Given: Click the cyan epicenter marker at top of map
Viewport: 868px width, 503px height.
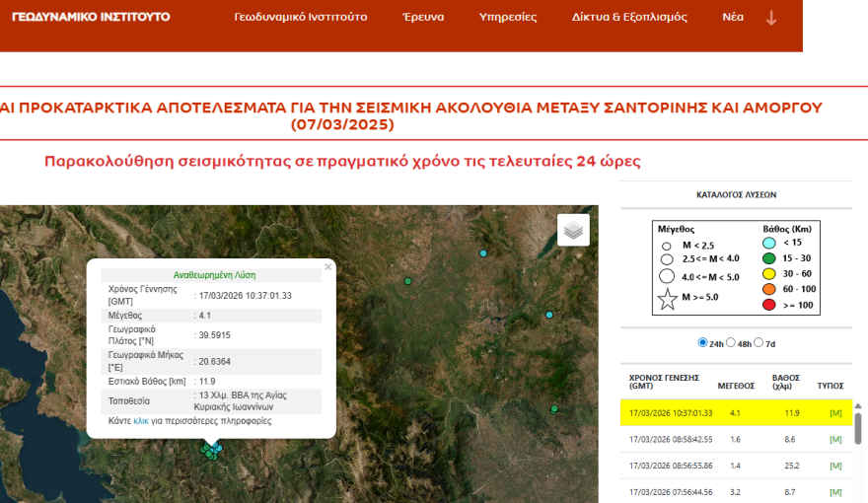Looking at the screenshot, I should [483, 253].
